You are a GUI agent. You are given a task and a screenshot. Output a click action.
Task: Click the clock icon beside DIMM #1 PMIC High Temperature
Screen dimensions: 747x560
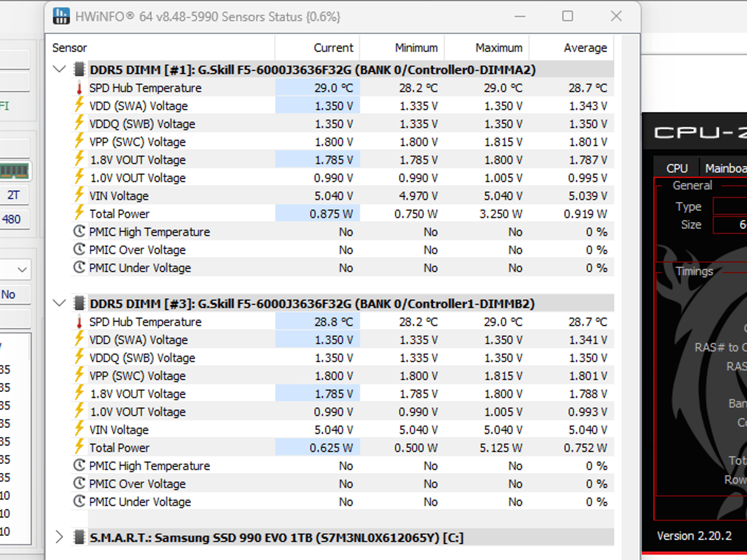click(x=79, y=231)
